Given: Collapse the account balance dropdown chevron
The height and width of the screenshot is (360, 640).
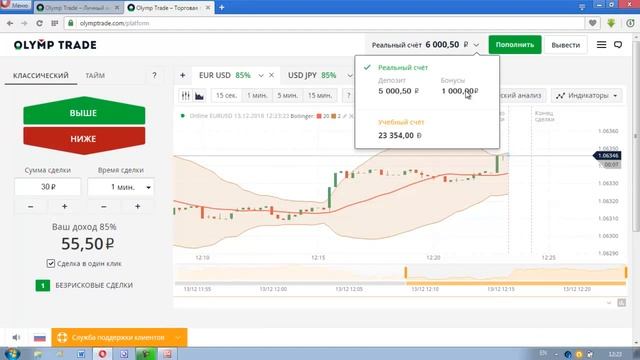Looking at the screenshot, I should [476, 45].
